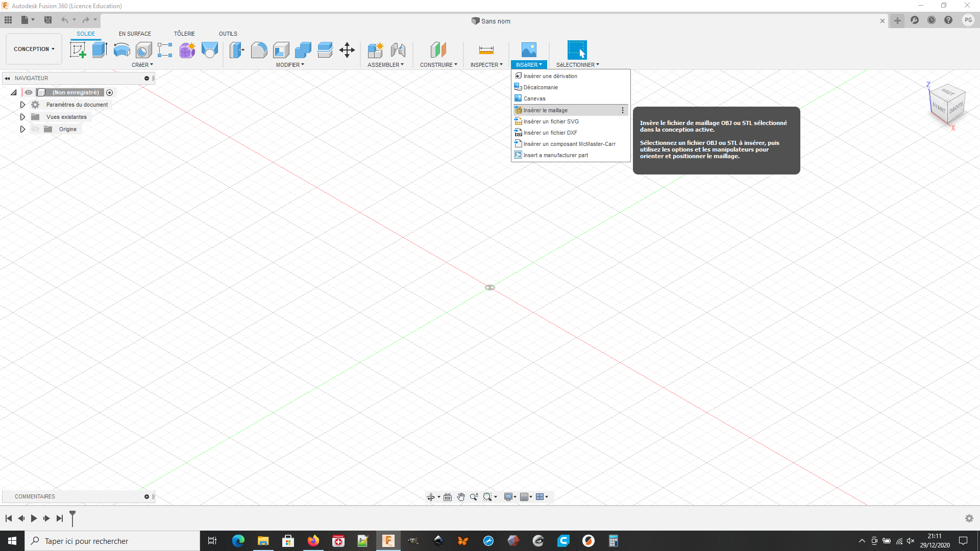The image size is (980, 551).
Task: Select the Shell modify icon
Action: tap(281, 50)
